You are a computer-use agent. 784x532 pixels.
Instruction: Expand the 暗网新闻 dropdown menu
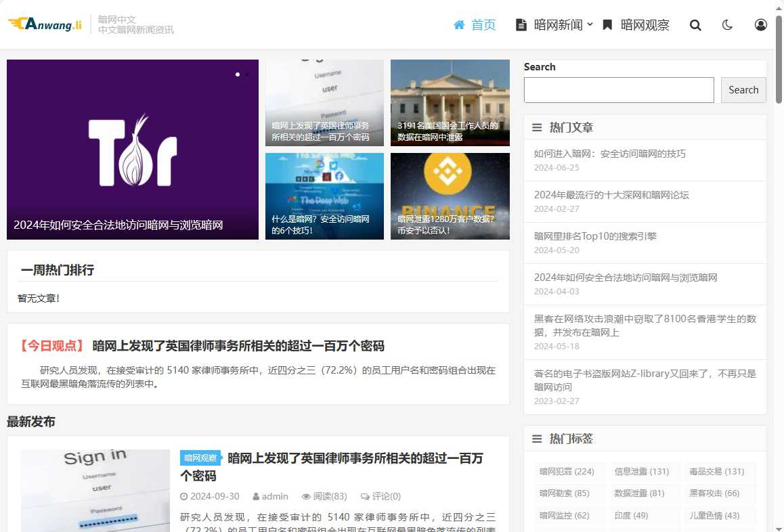[554, 25]
